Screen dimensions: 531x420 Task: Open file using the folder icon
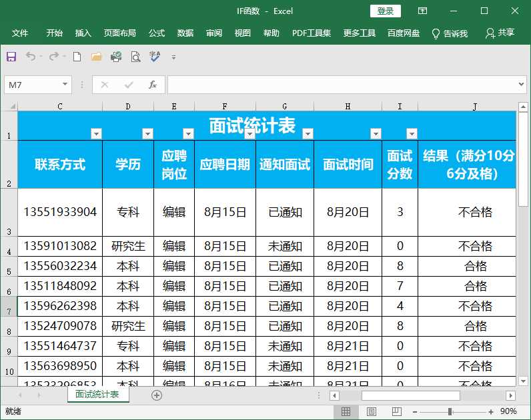[x=97, y=57]
